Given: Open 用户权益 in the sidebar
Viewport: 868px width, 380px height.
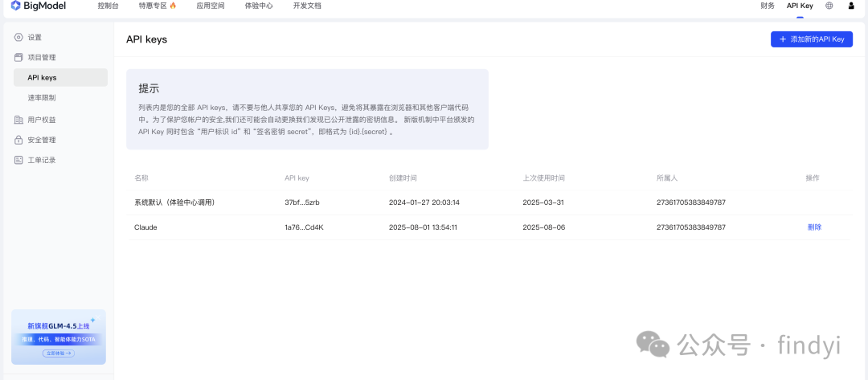Looking at the screenshot, I should [42, 120].
